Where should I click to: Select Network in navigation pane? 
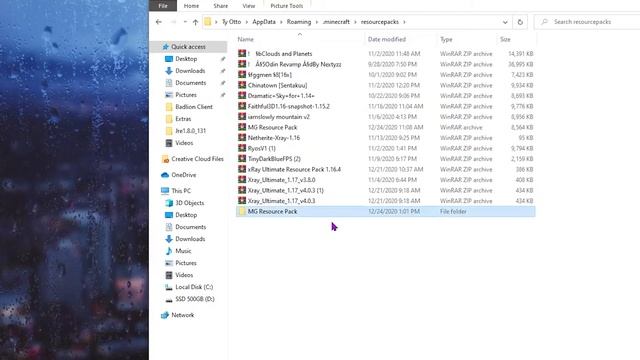coord(182,315)
